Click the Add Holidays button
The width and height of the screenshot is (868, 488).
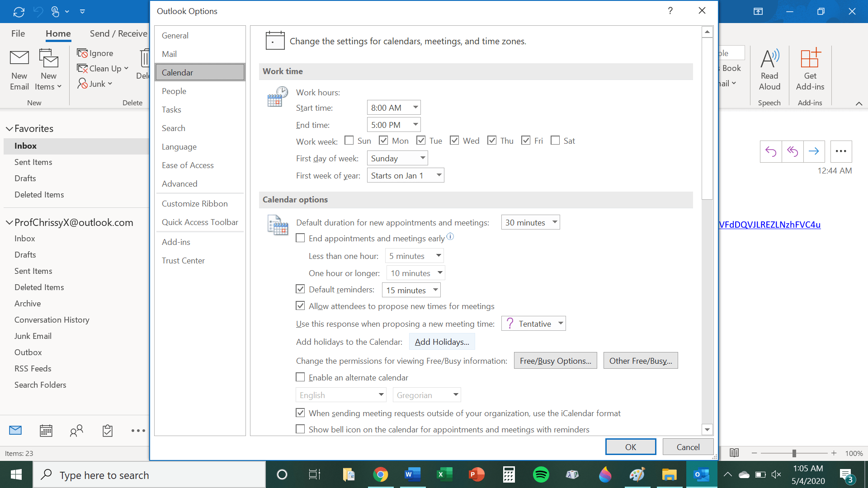click(x=442, y=342)
